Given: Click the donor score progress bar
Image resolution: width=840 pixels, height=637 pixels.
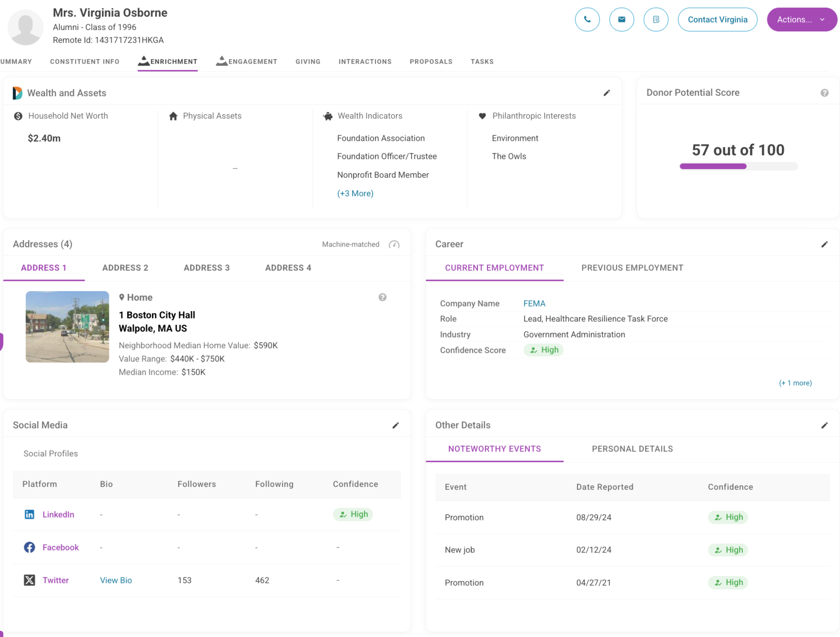Looking at the screenshot, I should tap(738, 167).
